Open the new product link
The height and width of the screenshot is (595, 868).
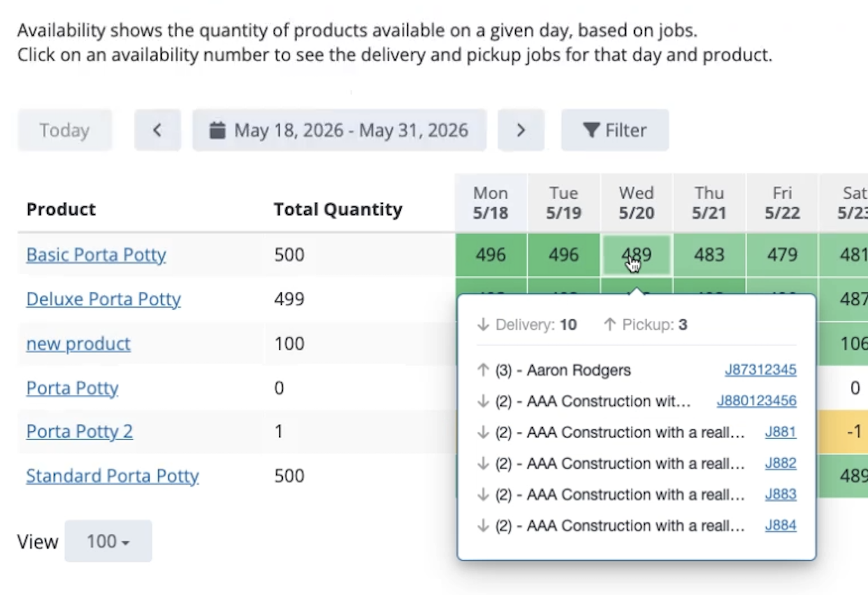78,343
